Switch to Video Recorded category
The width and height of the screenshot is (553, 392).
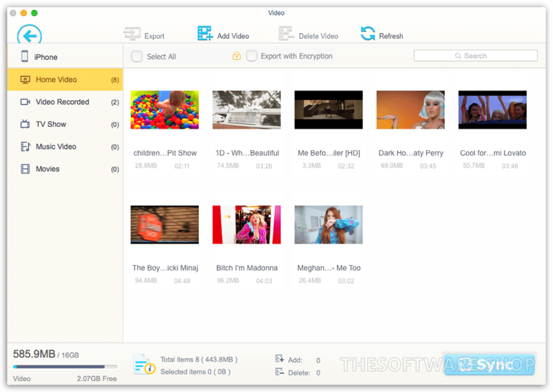(65, 102)
